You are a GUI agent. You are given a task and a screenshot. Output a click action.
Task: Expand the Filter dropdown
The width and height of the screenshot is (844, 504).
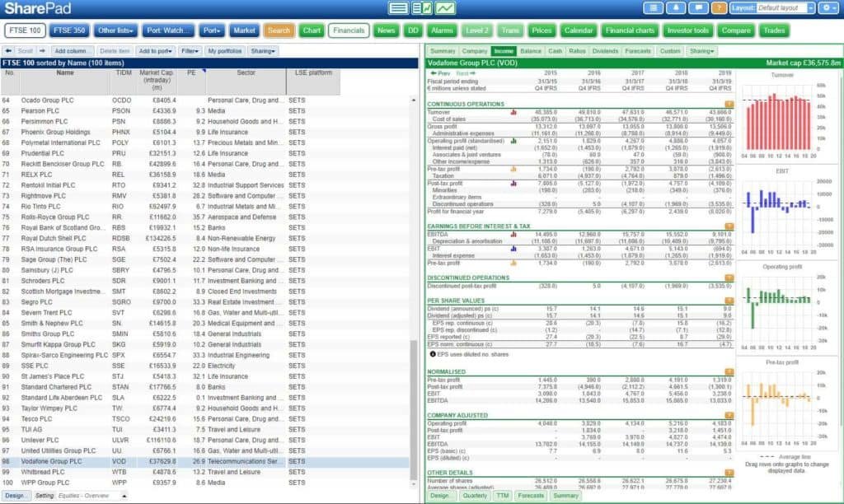coord(190,51)
